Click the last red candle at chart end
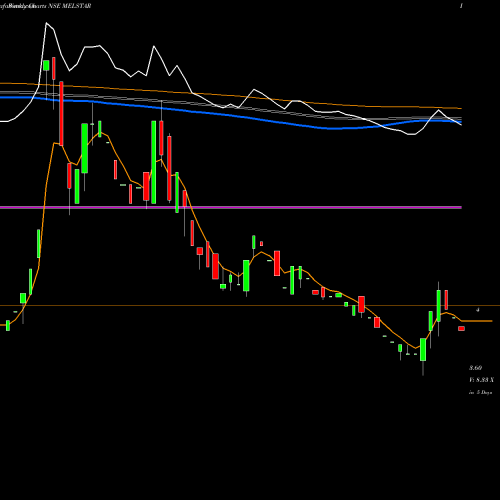The height and width of the screenshot is (500, 500). 461,329
